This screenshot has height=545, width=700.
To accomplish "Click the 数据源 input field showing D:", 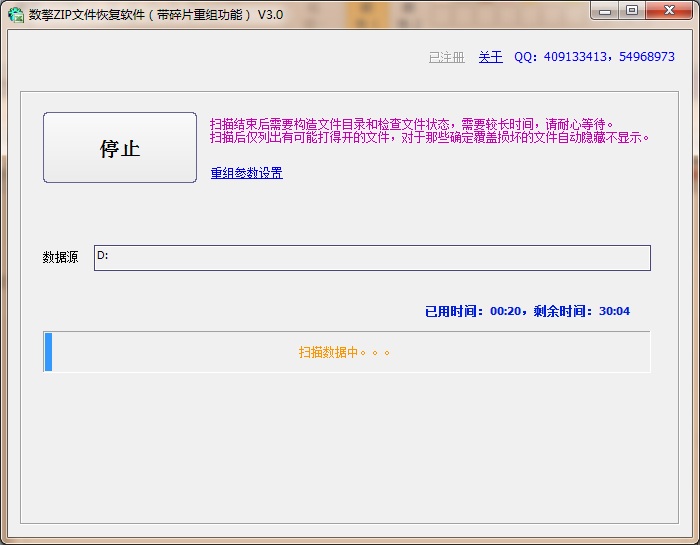I will click(x=372, y=258).
